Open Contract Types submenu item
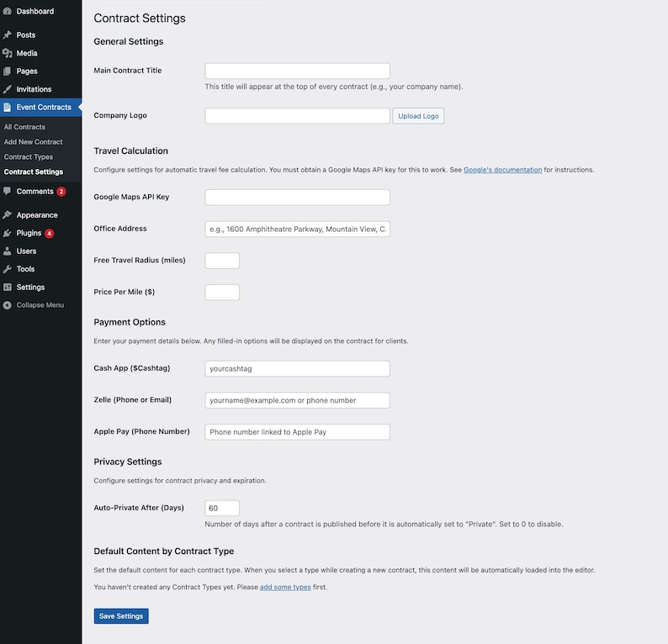Screen dimensions: 668x644 (x=29, y=157)
